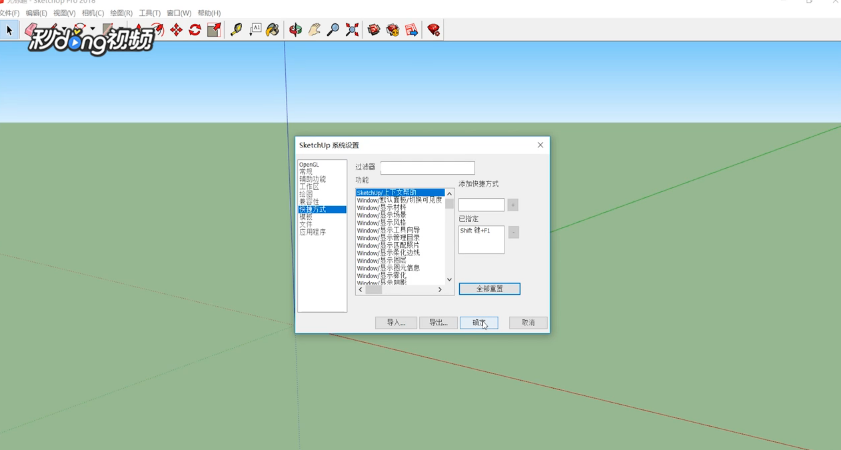
Task: Select 'Window/显示材料' function row
Action: [400, 207]
